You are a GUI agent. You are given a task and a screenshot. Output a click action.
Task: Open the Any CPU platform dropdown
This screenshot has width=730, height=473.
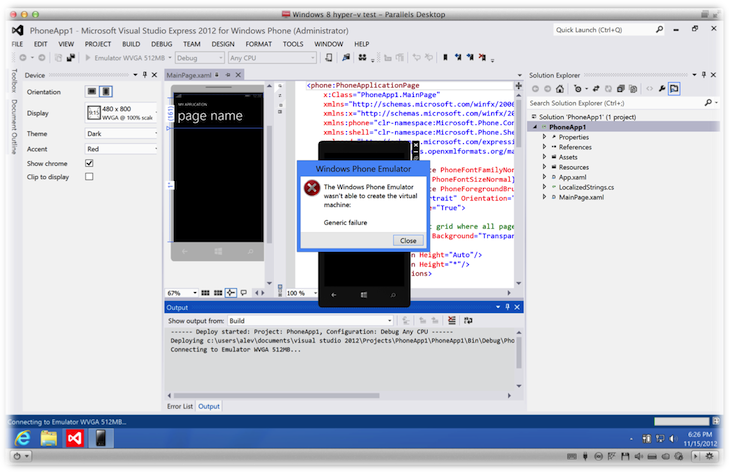[272, 58]
